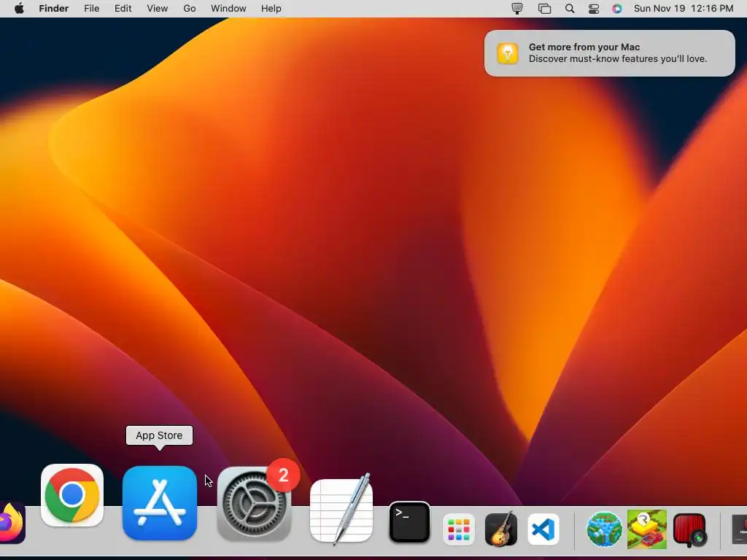Open the farm truck game icon in Dock

[x=647, y=529]
